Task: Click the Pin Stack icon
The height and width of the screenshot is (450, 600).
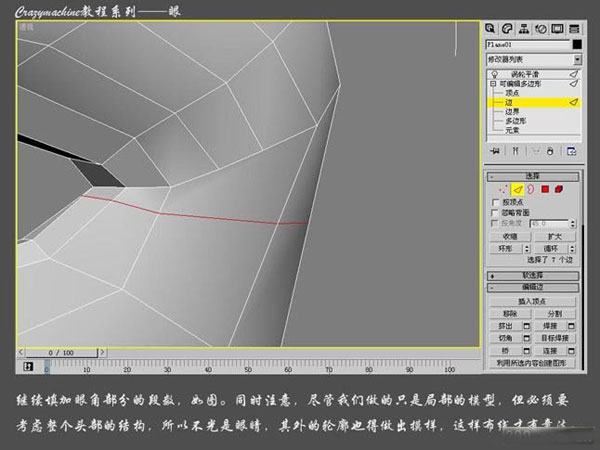Action: (x=494, y=151)
